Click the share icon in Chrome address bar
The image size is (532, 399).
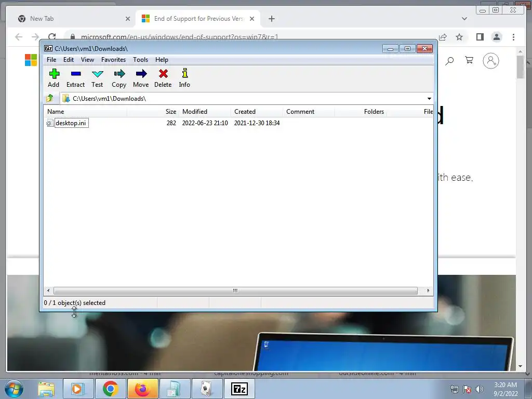(443, 37)
